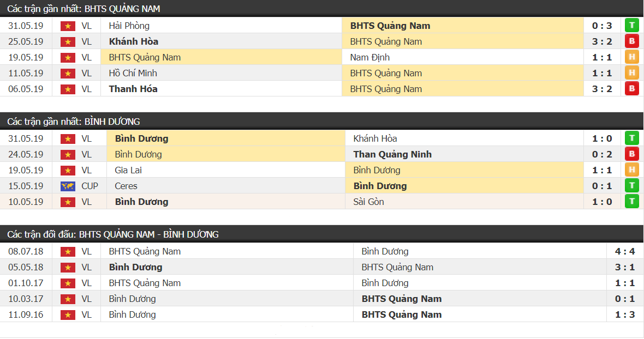This screenshot has height=339, width=644.
Task: Click Vietnam flag icon on 08.07.18 row
Action: [68, 252]
